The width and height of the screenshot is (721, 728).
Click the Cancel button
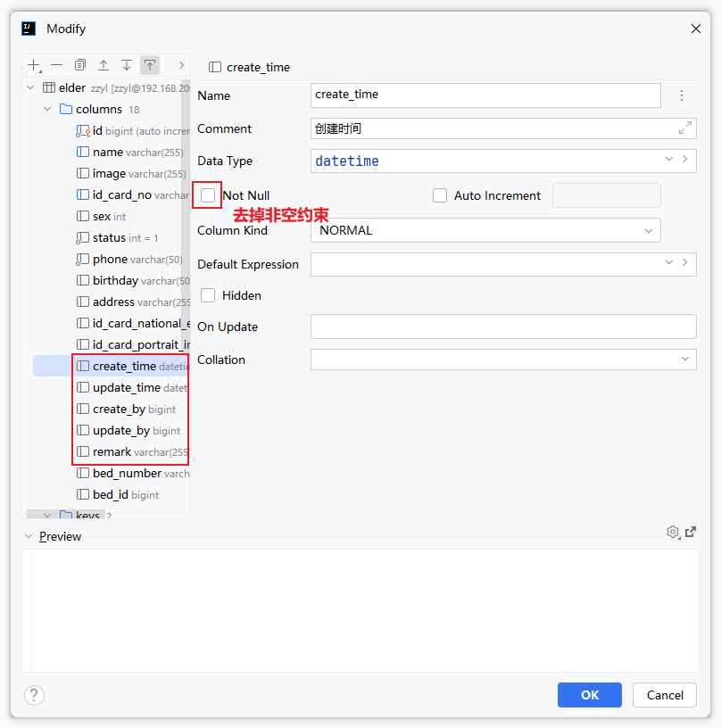(x=665, y=695)
